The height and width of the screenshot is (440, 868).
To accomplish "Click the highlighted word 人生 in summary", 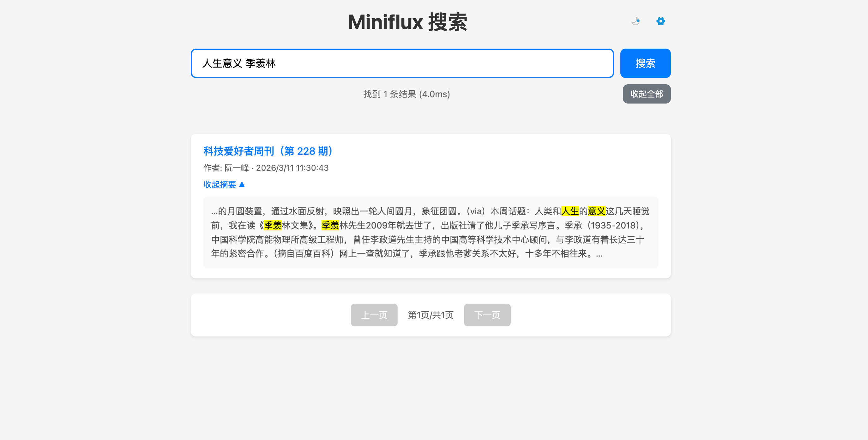I will 570,211.
